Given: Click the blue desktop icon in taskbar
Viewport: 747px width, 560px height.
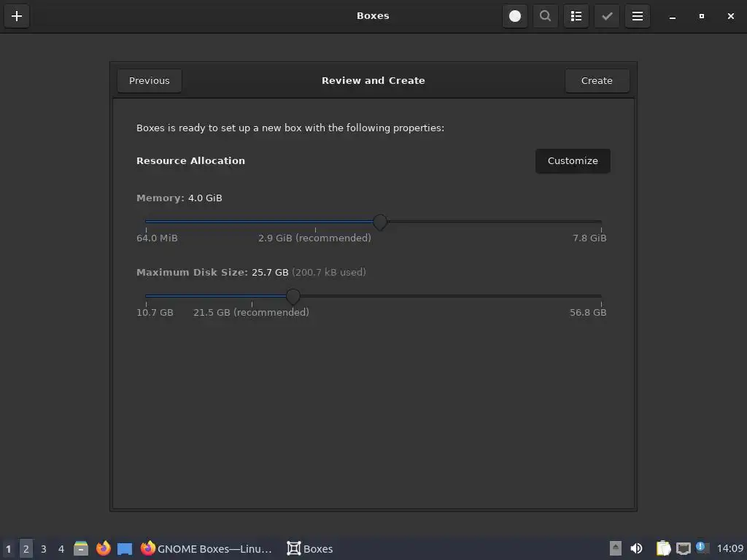Looking at the screenshot, I should pos(125,548).
